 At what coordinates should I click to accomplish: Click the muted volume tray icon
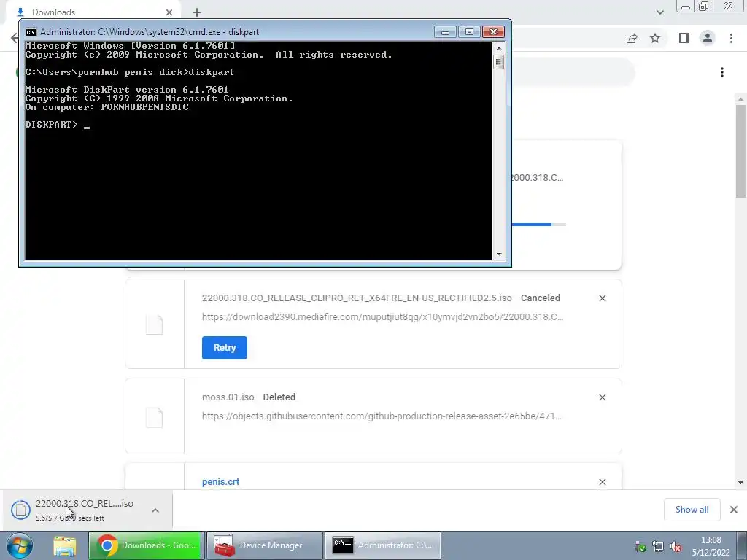(x=675, y=547)
